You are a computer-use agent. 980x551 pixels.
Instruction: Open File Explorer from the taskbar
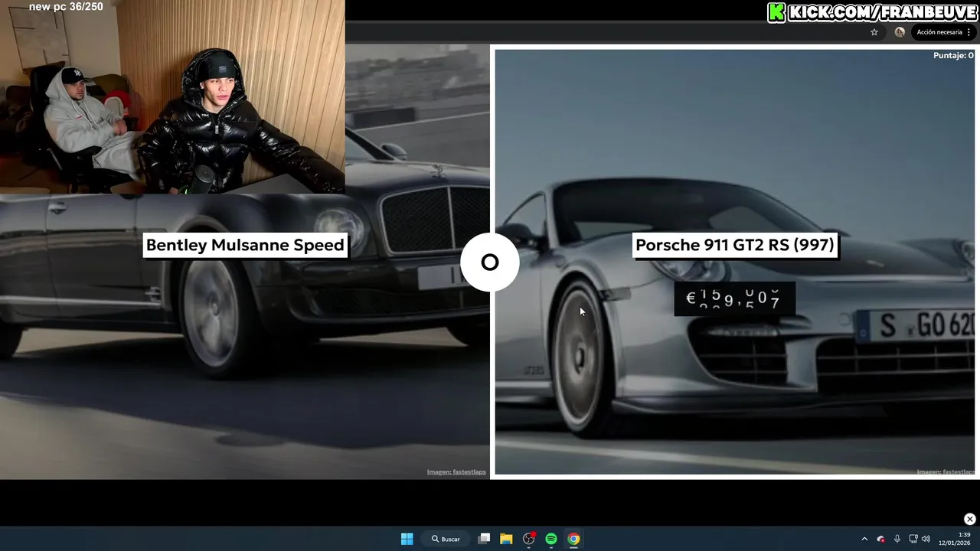pyautogui.click(x=506, y=539)
